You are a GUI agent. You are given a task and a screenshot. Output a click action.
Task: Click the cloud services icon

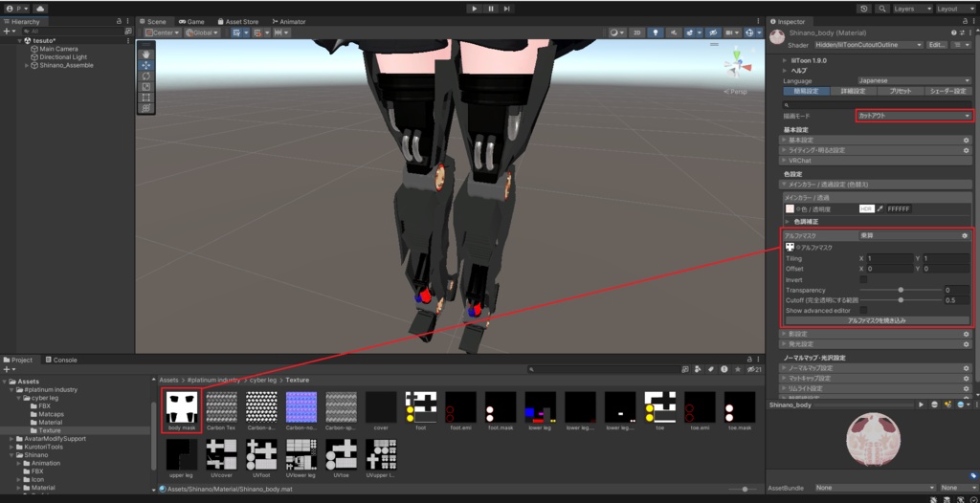pyautogui.click(x=40, y=9)
